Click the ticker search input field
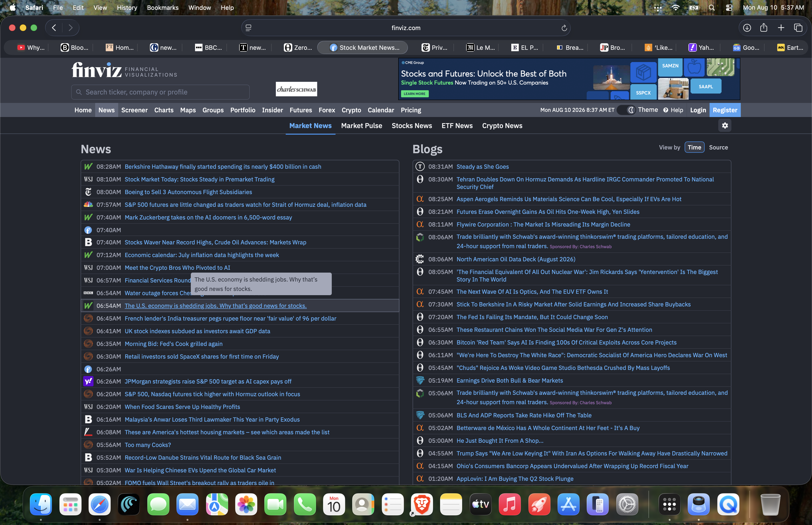 click(x=160, y=92)
